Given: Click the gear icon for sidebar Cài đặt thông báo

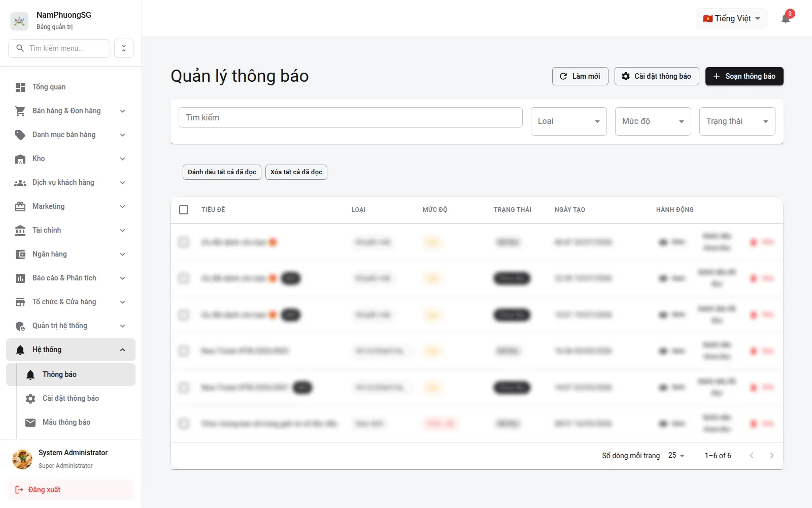Looking at the screenshot, I should [x=30, y=399].
